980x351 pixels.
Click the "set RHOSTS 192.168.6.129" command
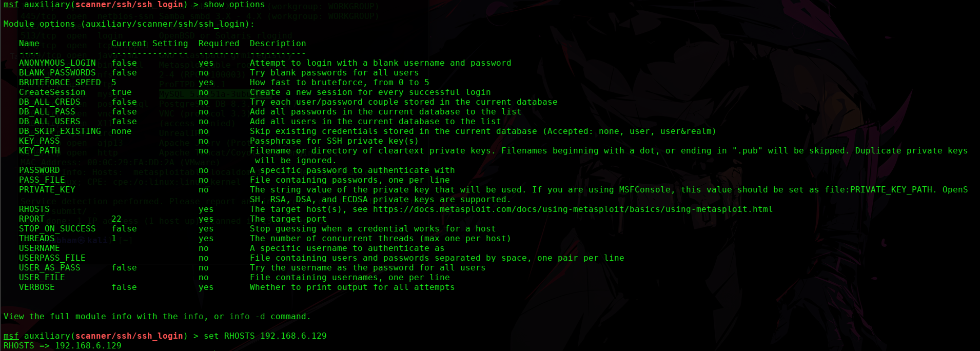coord(265,336)
